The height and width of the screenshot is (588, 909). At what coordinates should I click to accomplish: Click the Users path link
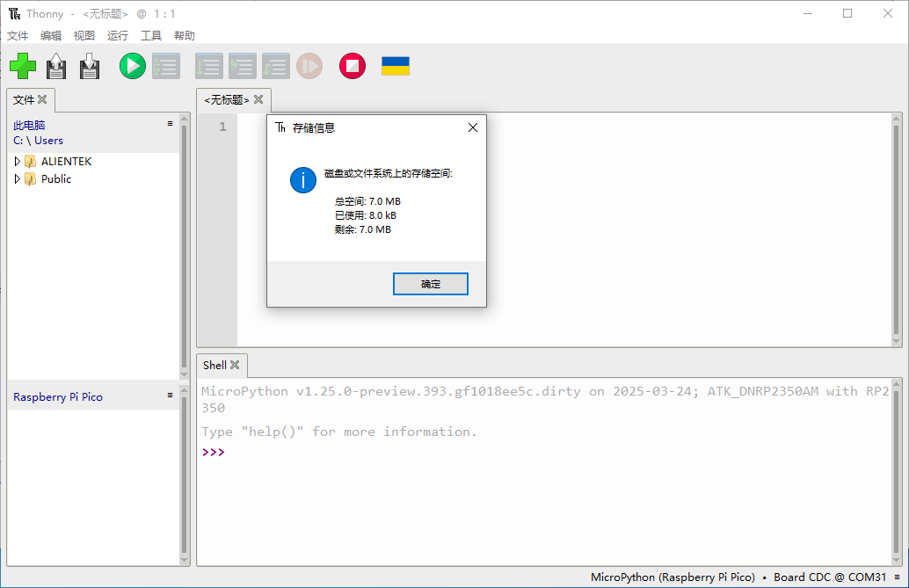pyautogui.click(x=48, y=141)
